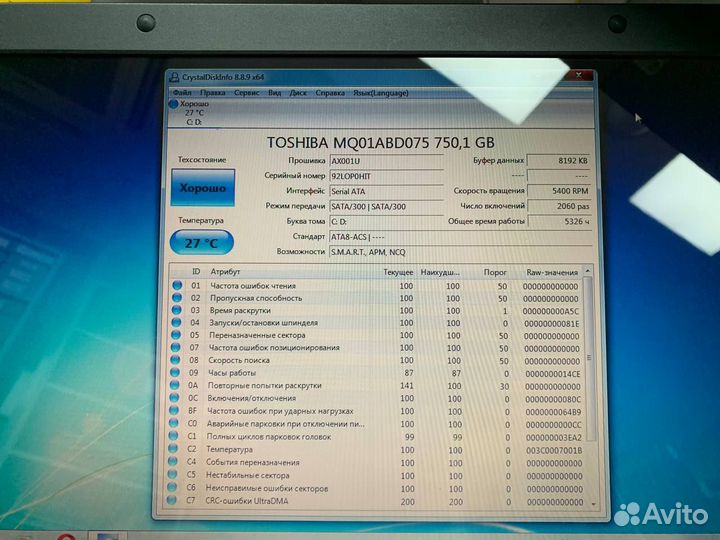Click status icon for Часы работы
720x540 pixels.
[175, 372]
